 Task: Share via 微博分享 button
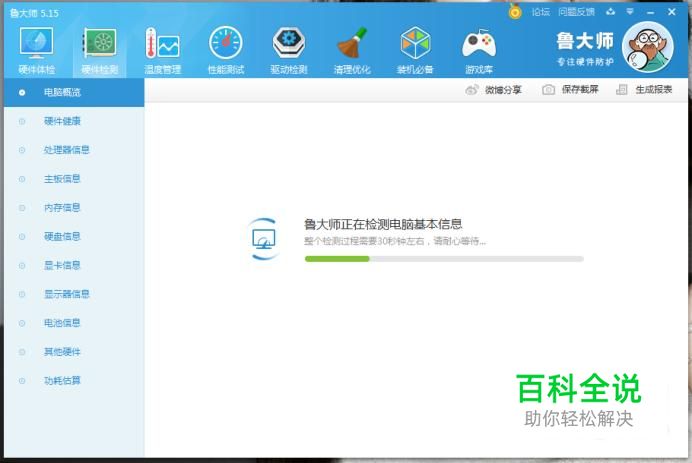[493, 90]
